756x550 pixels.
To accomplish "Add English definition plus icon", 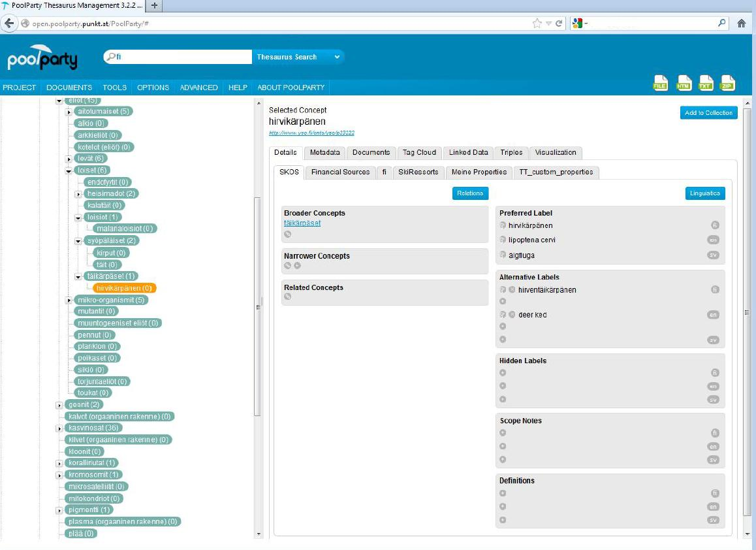I will (x=503, y=507).
